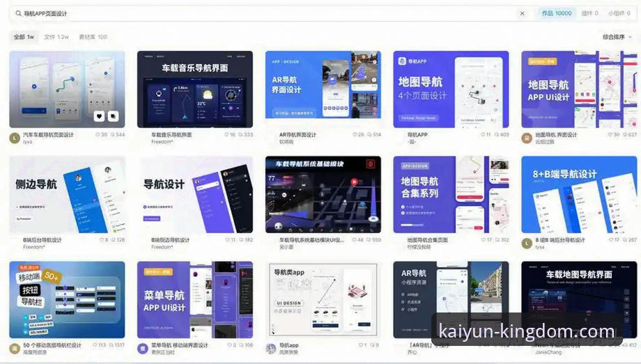Open the 车载音乐导航界面 thumbnail
Screen dimensions: 641x364
(x=195, y=89)
